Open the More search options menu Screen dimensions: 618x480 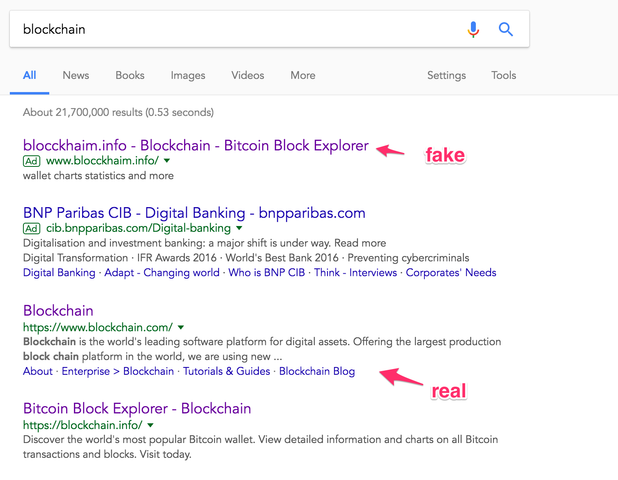point(303,75)
